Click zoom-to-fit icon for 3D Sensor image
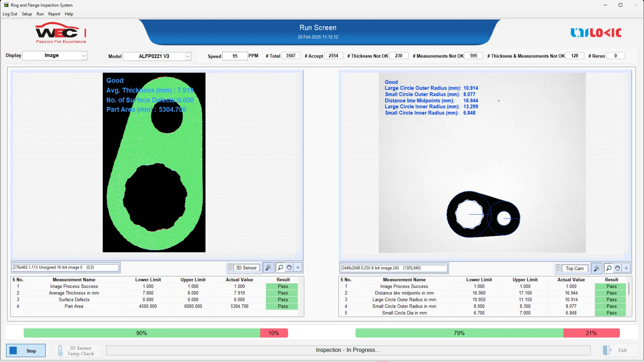The width and height of the screenshot is (644, 362). (268, 267)
